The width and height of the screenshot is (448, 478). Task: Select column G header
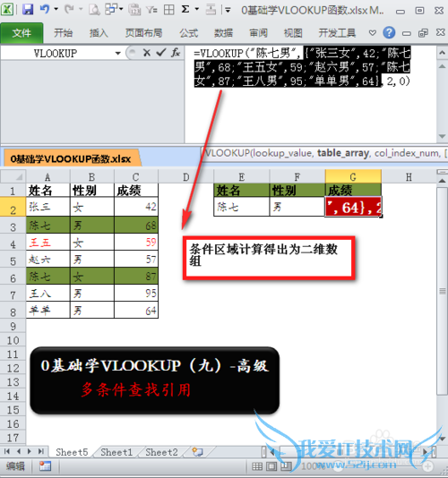pos(353,176)
